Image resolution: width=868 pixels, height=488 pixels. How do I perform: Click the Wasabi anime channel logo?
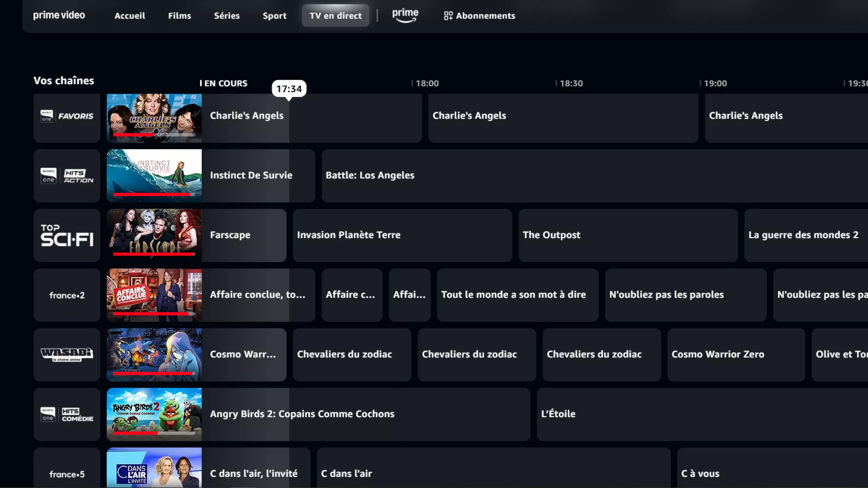tap(67, 354)
